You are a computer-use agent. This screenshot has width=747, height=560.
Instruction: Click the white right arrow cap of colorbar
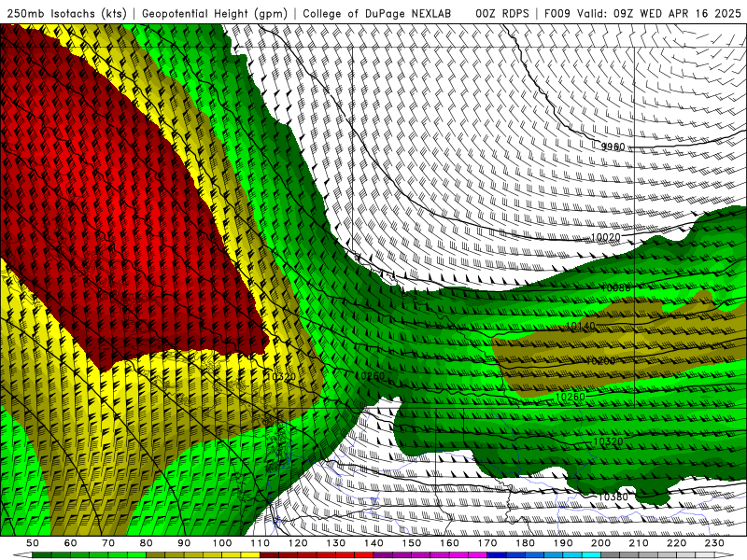[725, 555]
